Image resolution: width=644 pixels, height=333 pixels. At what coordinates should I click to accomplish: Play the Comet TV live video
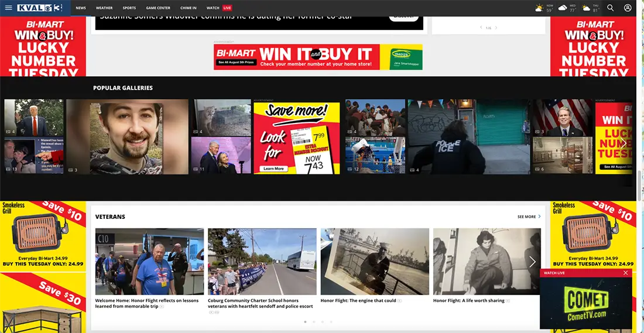point(585,303)
